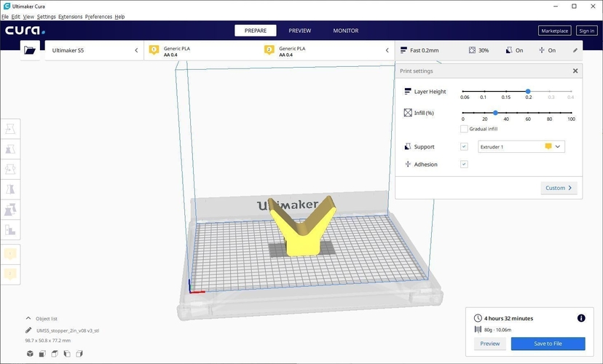This screenshot has width=603, height=364.
Task: Click the Layer Height slider handle
Action: 528,91
